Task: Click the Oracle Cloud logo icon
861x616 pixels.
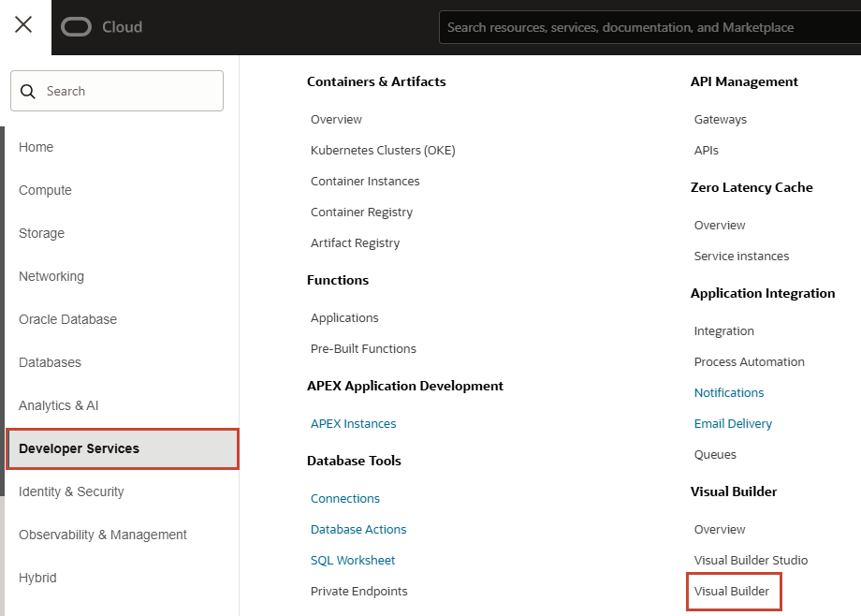Action: (x=76, y=27)
